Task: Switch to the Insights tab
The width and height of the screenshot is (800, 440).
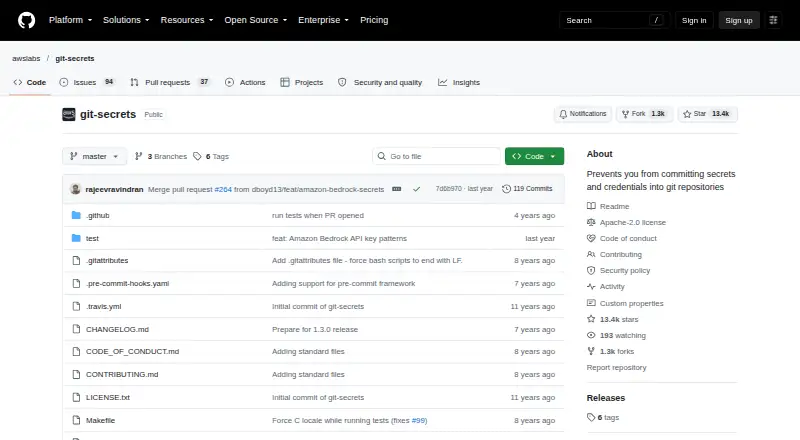Action: tap(459, 82)
